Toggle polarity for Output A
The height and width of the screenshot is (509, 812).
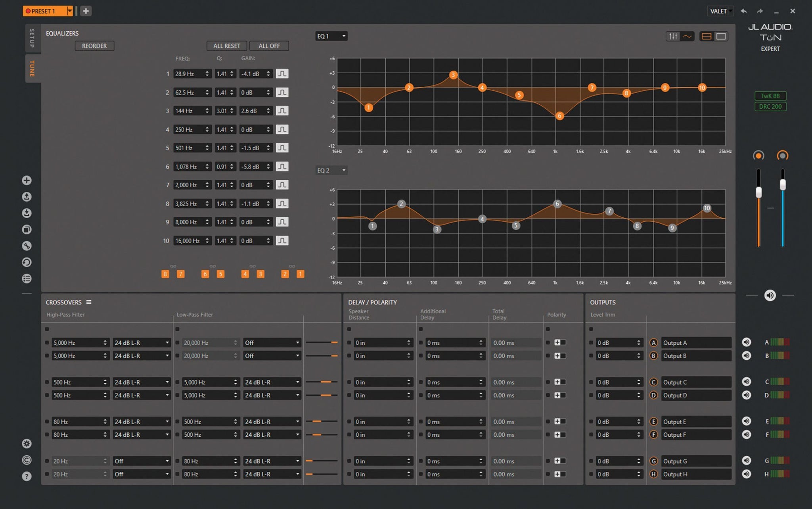click(x=559, y=343)
